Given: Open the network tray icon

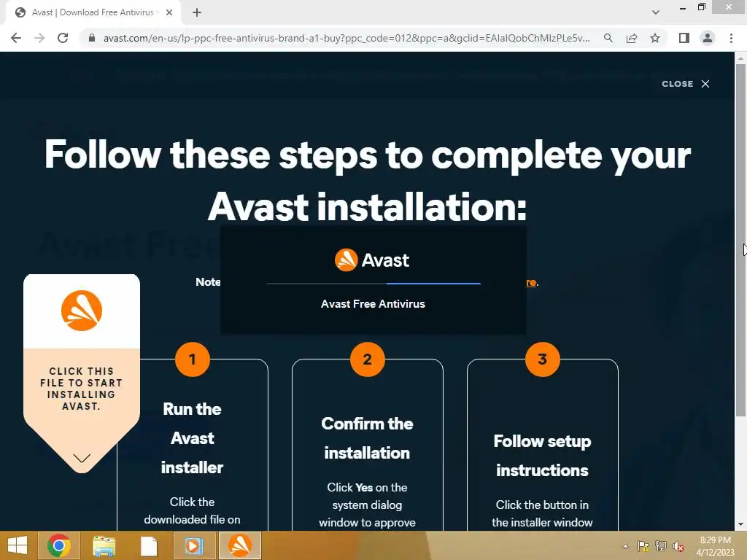Looking at the screenshot, I should [661, 546].
